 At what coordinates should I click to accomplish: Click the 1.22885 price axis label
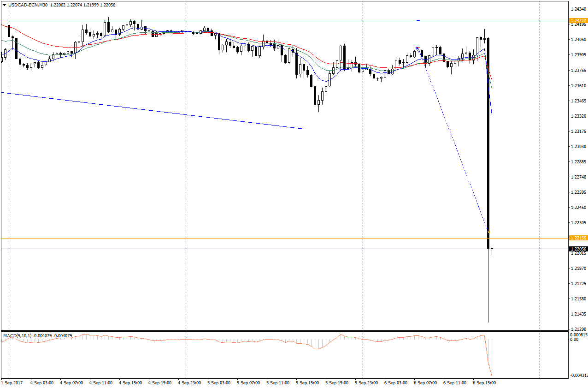pos(578,161)
